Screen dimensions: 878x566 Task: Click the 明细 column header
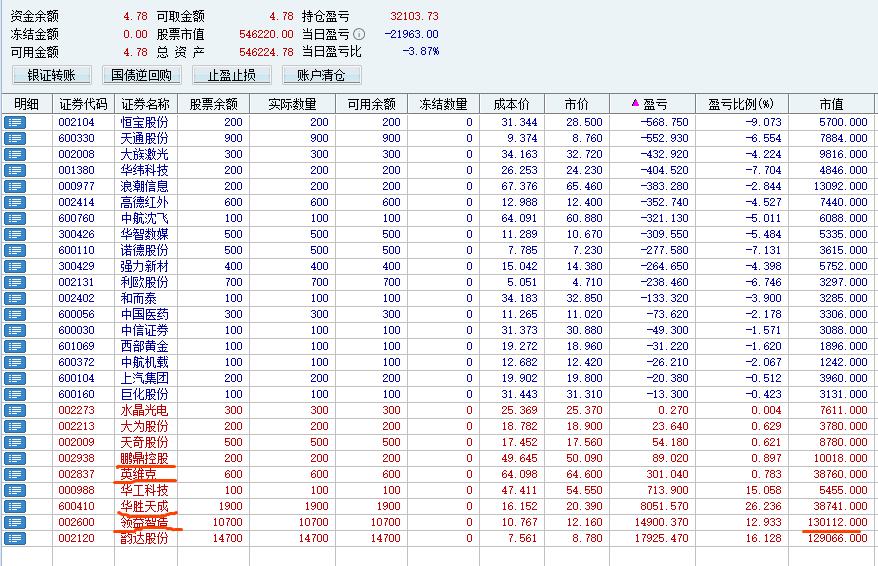pyautogui.click(x=26, y=104)
